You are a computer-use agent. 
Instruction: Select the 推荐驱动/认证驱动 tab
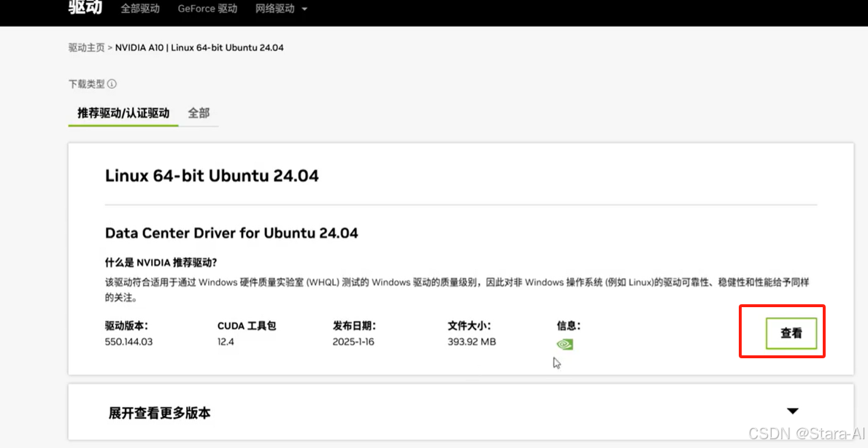[123, 113]
